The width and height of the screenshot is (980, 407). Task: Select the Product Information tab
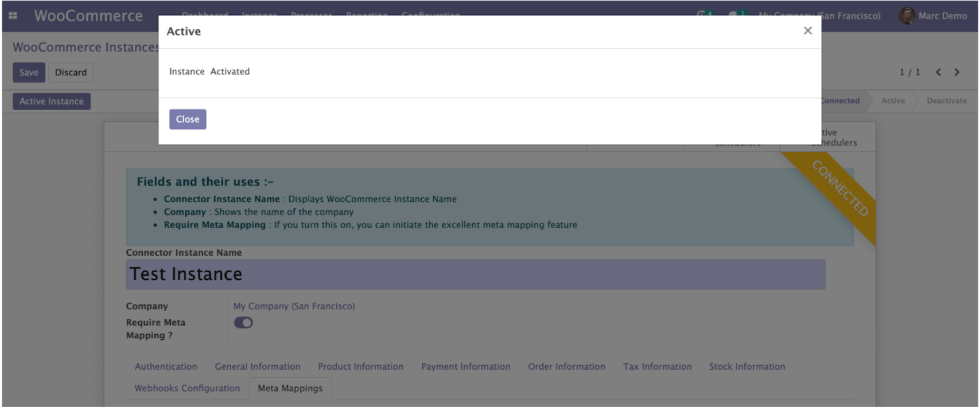click(x=360, y=367)
